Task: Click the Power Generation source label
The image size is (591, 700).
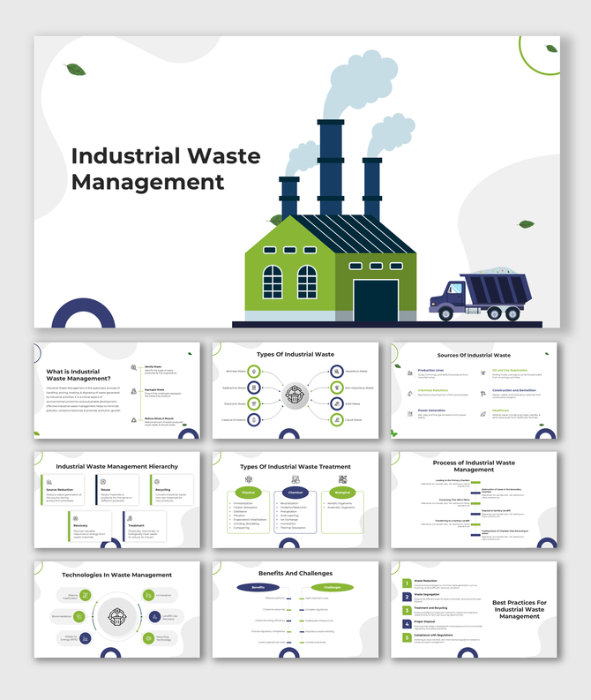Action: pyautogui.click(x=431, y=410)
